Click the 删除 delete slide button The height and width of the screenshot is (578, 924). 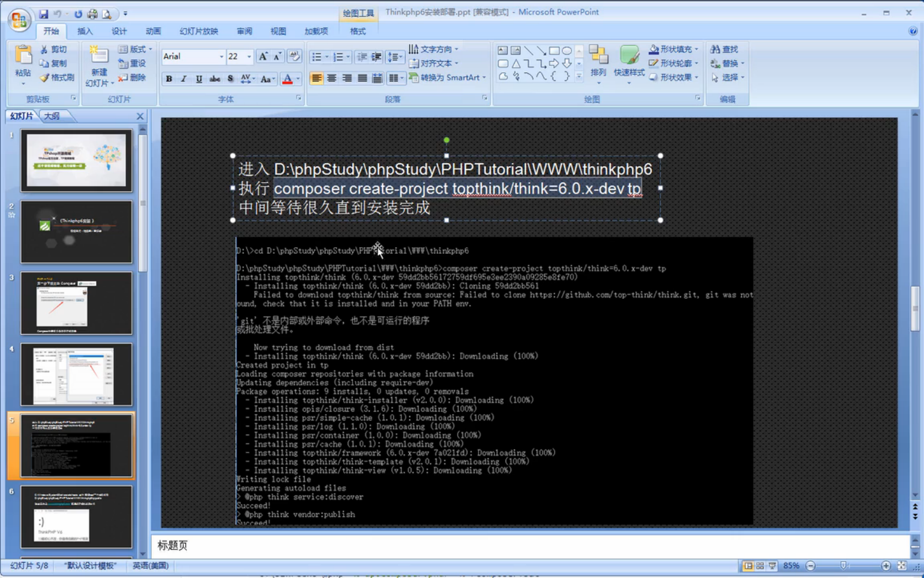tap(132, 78)
